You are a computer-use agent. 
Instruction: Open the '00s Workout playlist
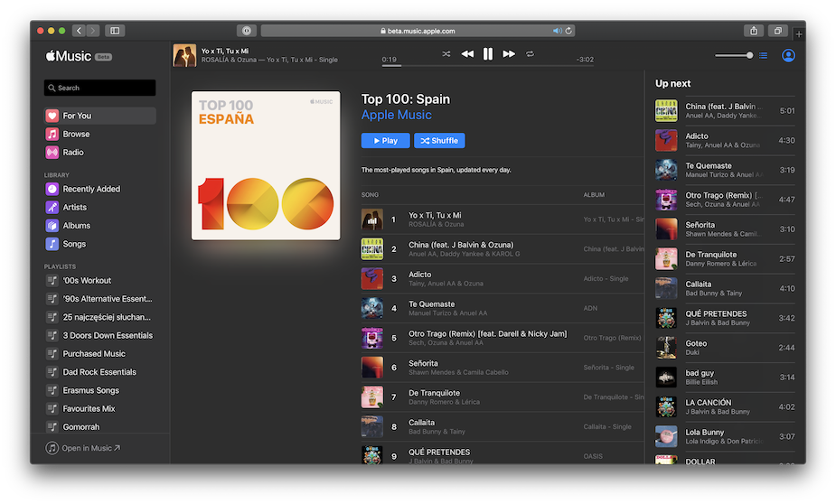[x=99, y=280]
